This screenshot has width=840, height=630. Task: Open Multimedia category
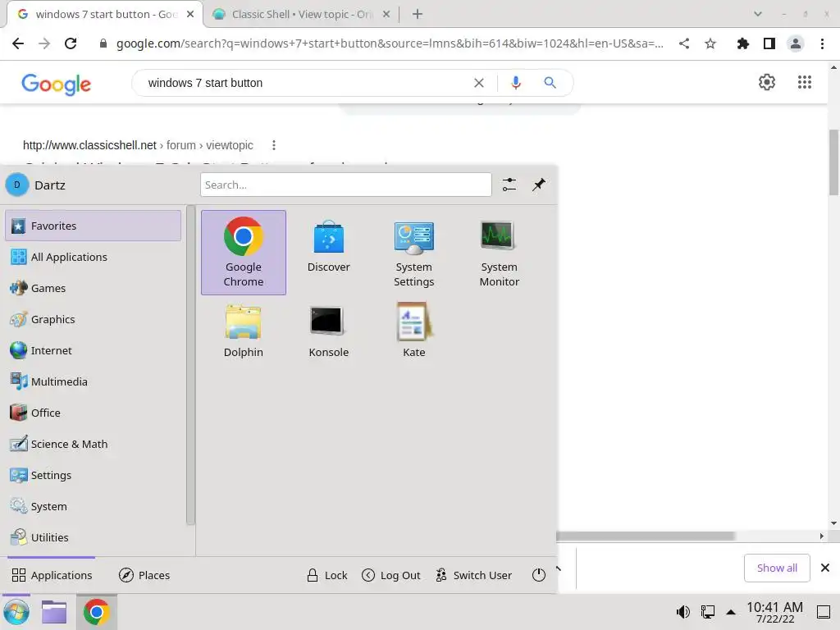(94, 381)
